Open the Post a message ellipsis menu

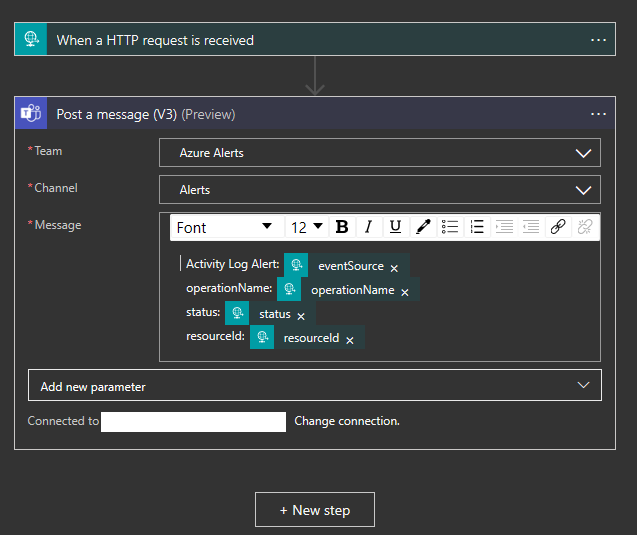point(598,114)
